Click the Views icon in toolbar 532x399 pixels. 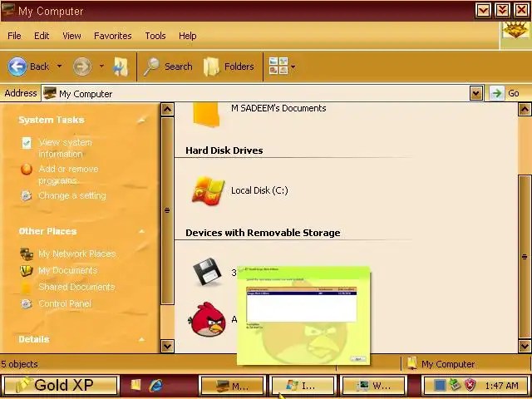pos(278,66)
